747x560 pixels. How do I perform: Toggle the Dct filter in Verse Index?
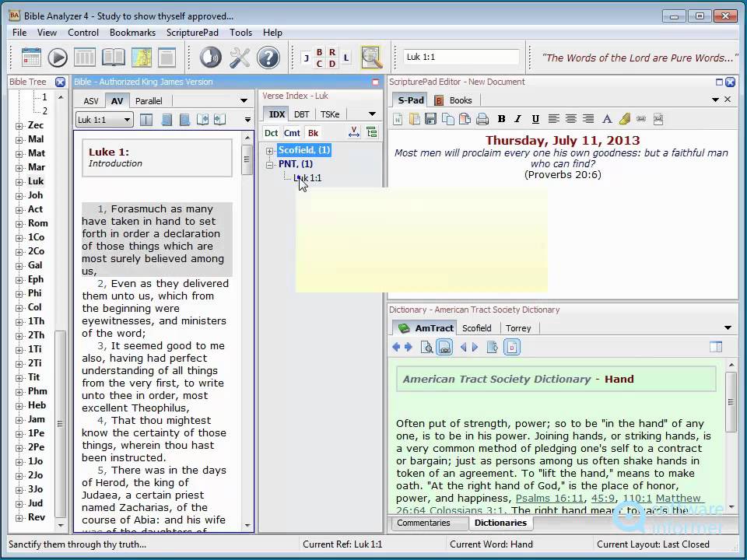(x=271, y=133)
